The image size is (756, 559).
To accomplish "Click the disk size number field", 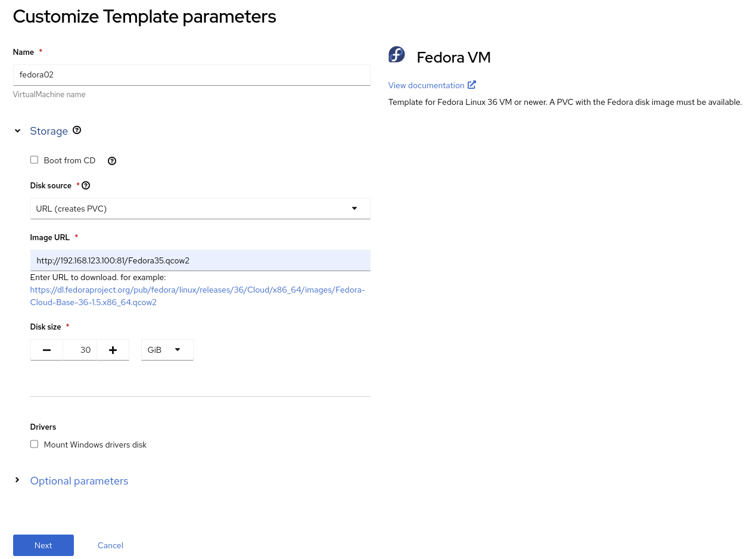I will coord(80,350).
